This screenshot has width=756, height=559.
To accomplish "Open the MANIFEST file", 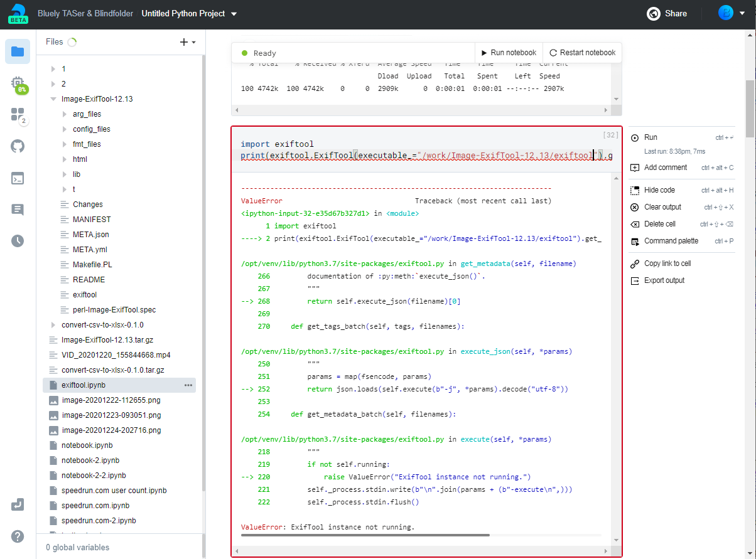I will click(92, 219).
